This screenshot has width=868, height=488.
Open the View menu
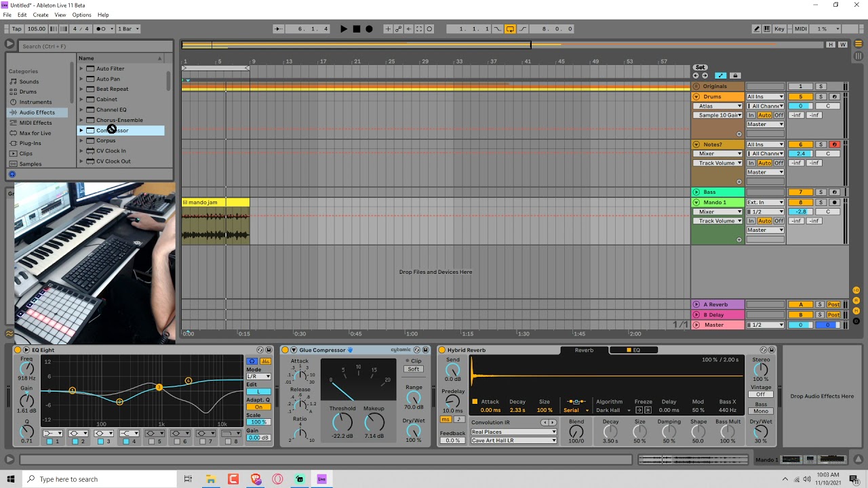click(x=60, y=15)
